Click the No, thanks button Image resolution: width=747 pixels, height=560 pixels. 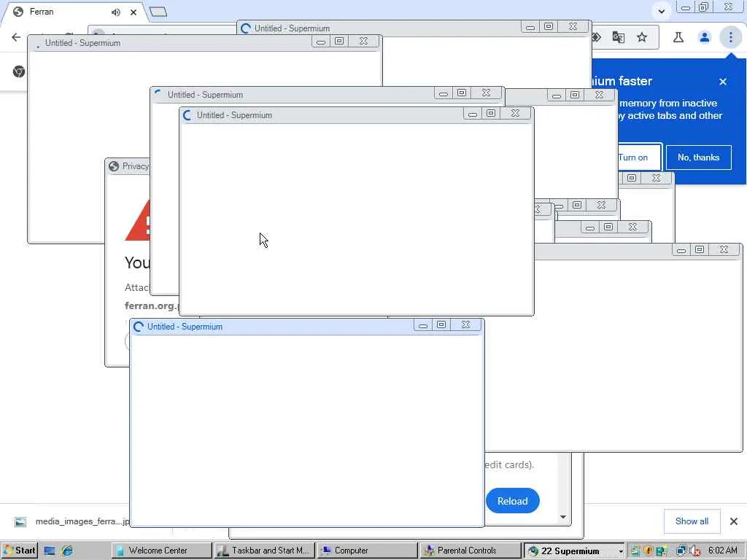(x=698, y=157)
